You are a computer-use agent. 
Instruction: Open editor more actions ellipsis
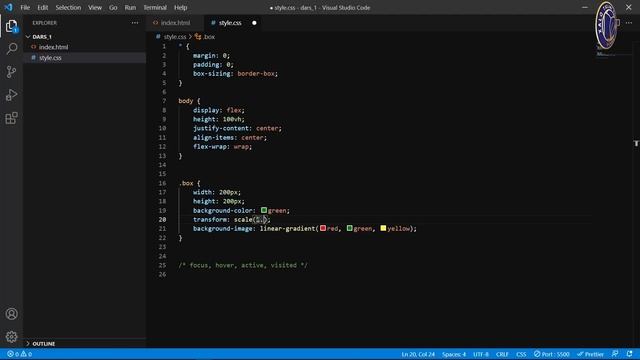click(629, 23)
